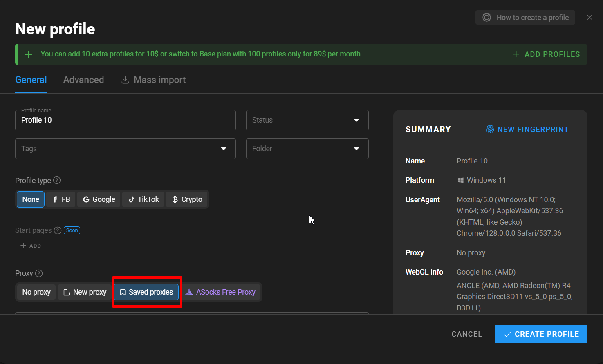Choose Google as the profile type

coord(99,199)
